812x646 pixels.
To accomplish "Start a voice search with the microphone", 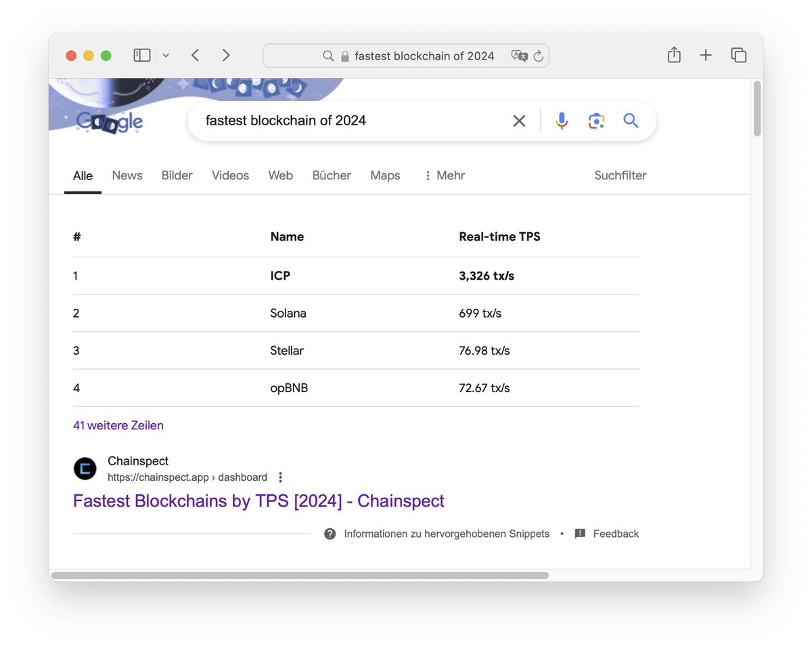I will pyautogui.click(x=562, y=121).
